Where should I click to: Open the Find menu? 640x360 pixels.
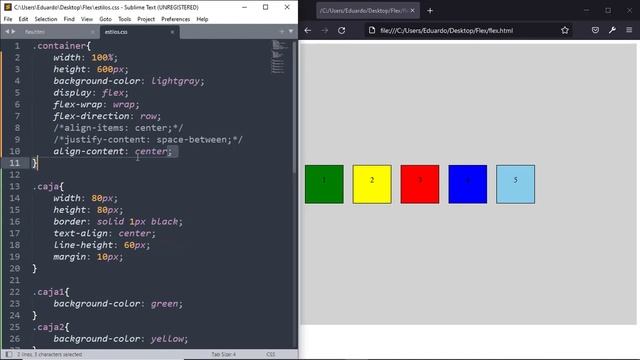69,19
